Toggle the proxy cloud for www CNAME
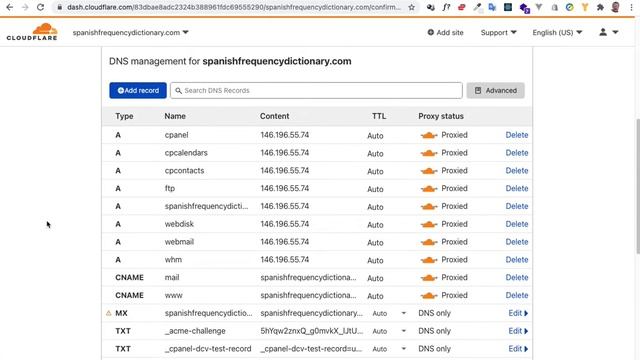 [x=429, y=296]
